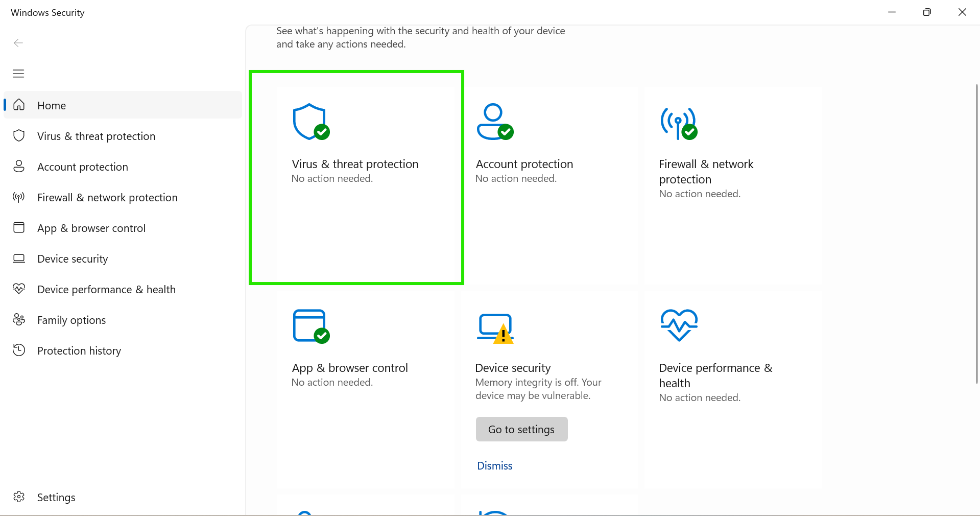Viewport: 980px width, 516px height.
Task: Open Family options in the sidebar
Action: point(123,320)
